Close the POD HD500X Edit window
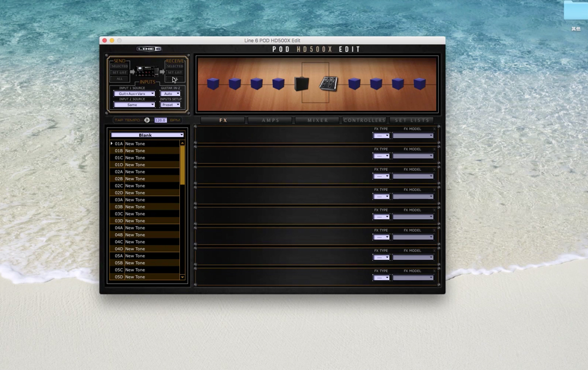 pyautogui.click(x=105, y=41)
